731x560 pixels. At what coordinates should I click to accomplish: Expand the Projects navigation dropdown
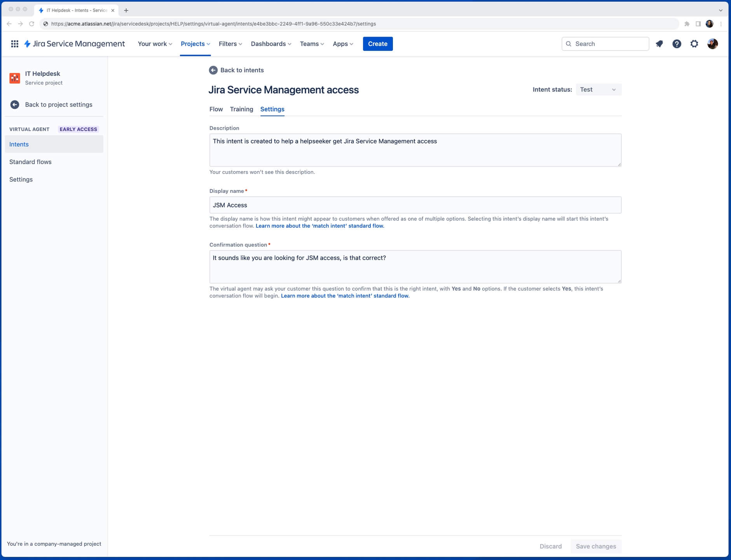click(195, 44)
